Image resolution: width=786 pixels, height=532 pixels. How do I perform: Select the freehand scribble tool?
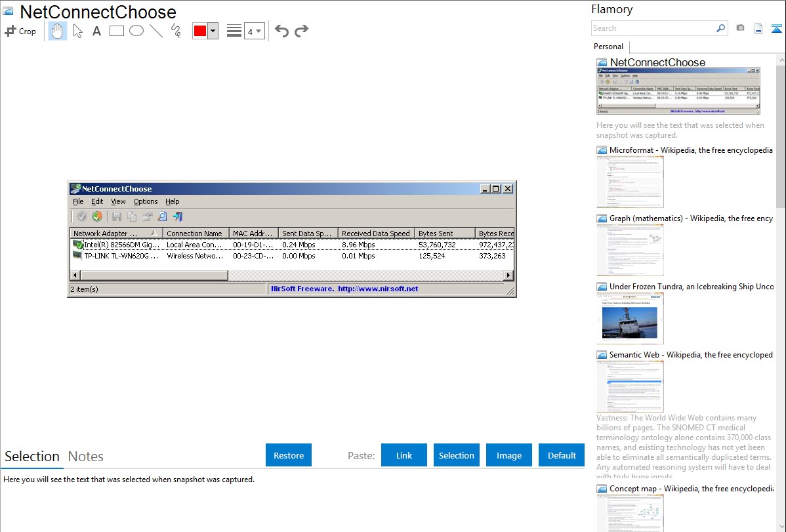(176, 31)
